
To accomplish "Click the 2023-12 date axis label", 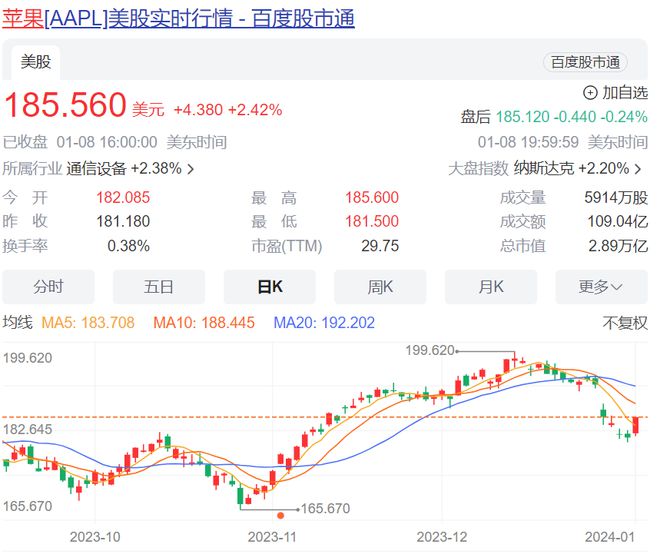I will 442,537.
